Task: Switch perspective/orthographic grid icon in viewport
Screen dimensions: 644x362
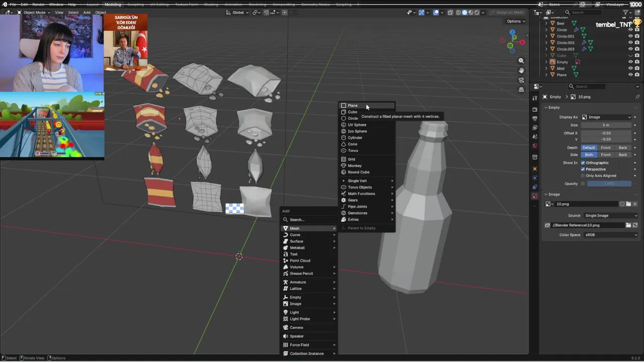Action: click(x=521, y=89)
